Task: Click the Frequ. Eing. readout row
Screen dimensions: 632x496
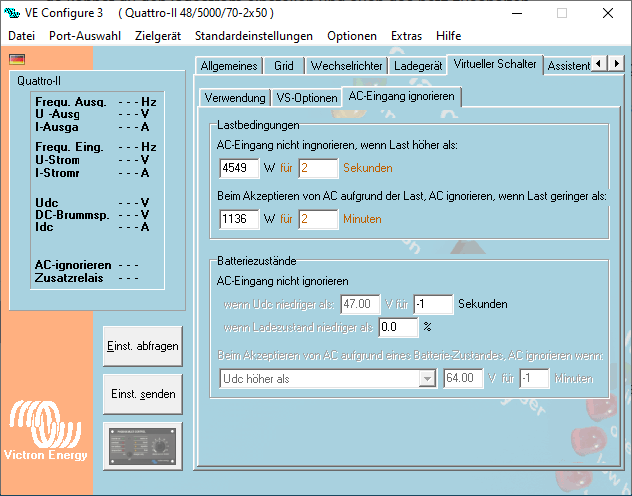Action: [96, 147]
